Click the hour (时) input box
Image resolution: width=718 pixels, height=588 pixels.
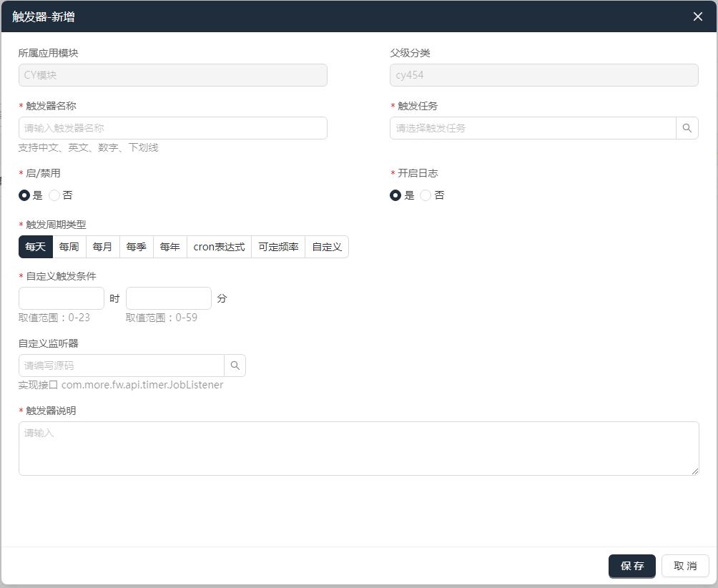coord(62,298)
